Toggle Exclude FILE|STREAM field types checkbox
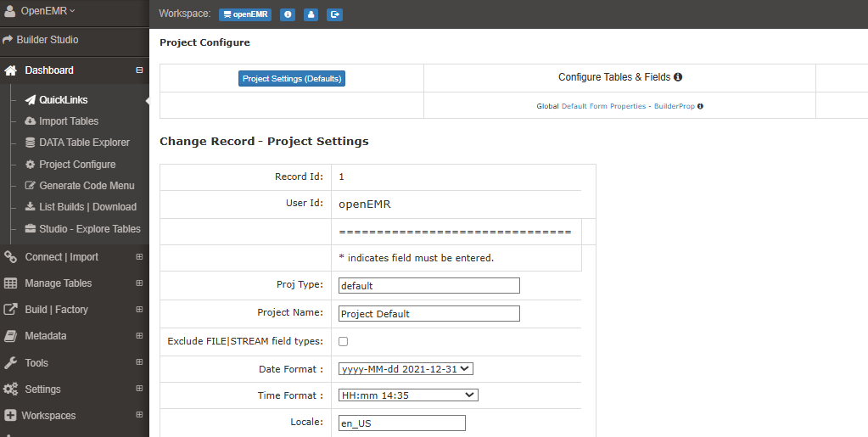This screenshot has height=437, width=868. [x=344, y=342]
